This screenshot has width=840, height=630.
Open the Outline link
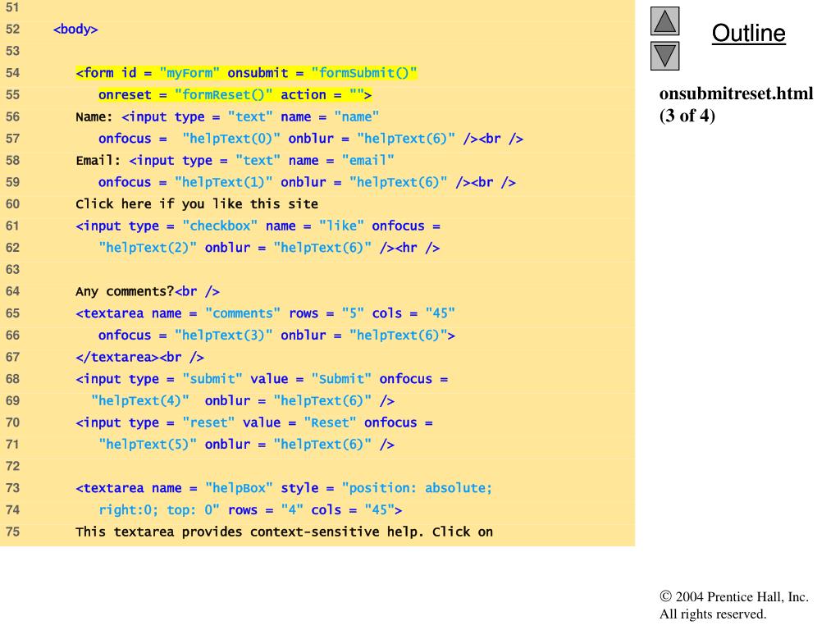[748, 33]
